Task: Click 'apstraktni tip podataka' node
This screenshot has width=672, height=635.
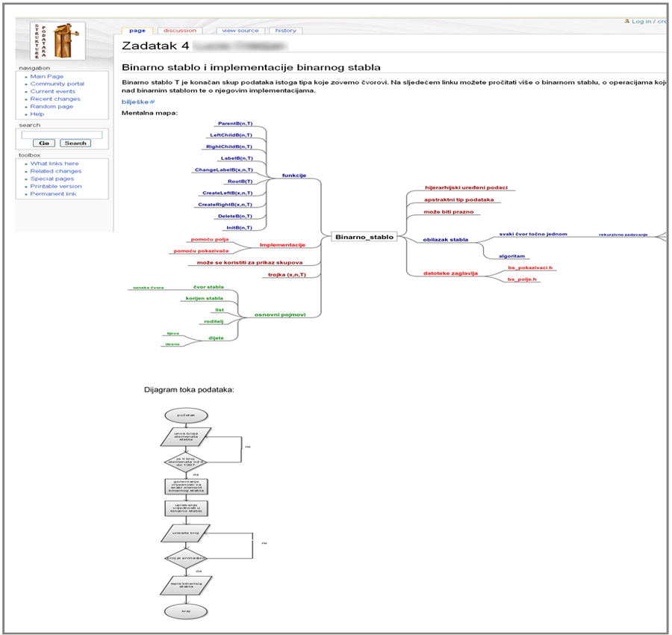Action: tap(458, 199)
